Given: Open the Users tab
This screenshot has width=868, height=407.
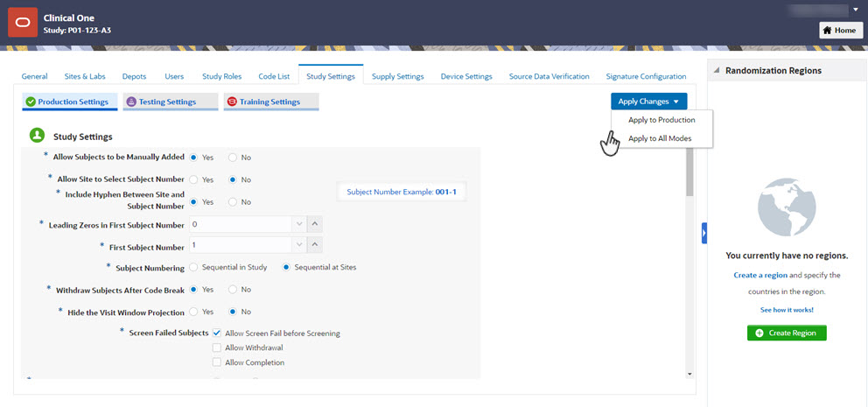Looking at the screenshot, I should [174, 76].
